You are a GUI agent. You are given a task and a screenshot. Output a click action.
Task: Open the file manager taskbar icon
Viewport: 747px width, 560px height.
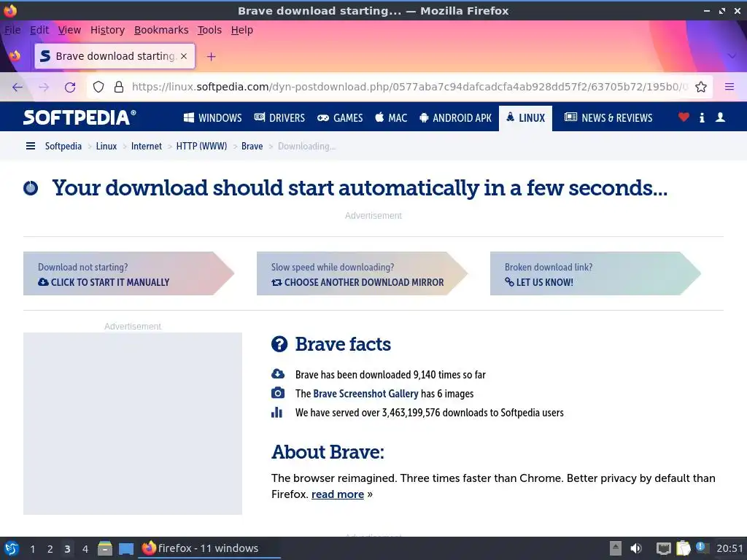tap(105, 548)
